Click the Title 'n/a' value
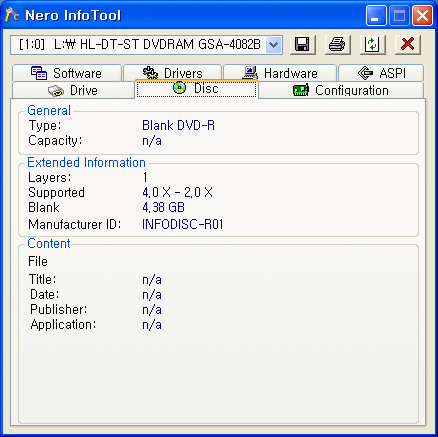 152,279
